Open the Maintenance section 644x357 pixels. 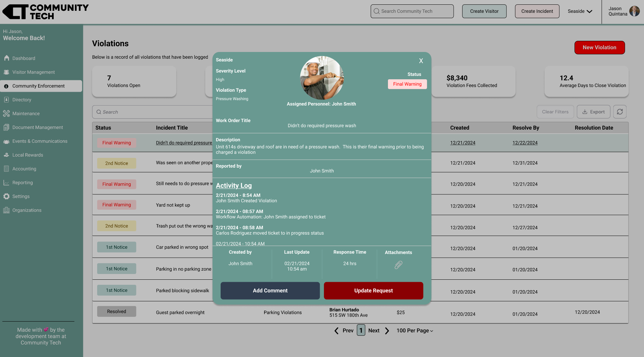(26, 114)
